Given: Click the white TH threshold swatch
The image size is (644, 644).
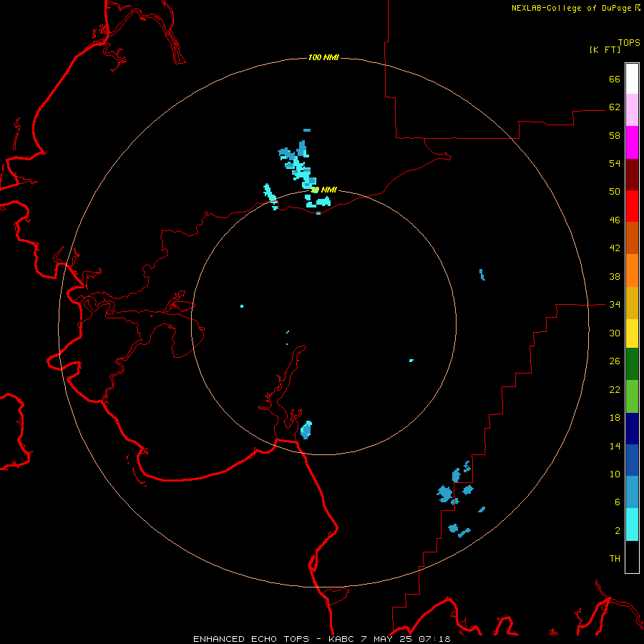Looking at the screenshot, I should click(x=632, y=557).
